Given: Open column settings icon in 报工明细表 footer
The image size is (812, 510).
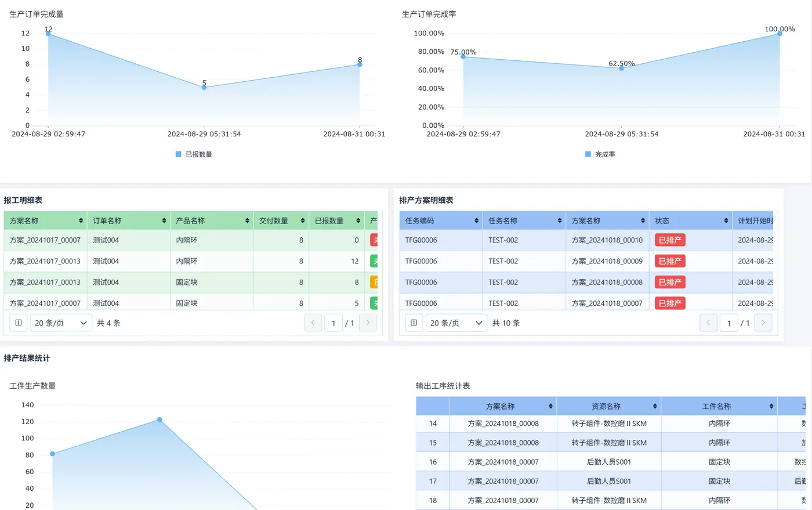Looking at the screenshot, I should point(19,323).
